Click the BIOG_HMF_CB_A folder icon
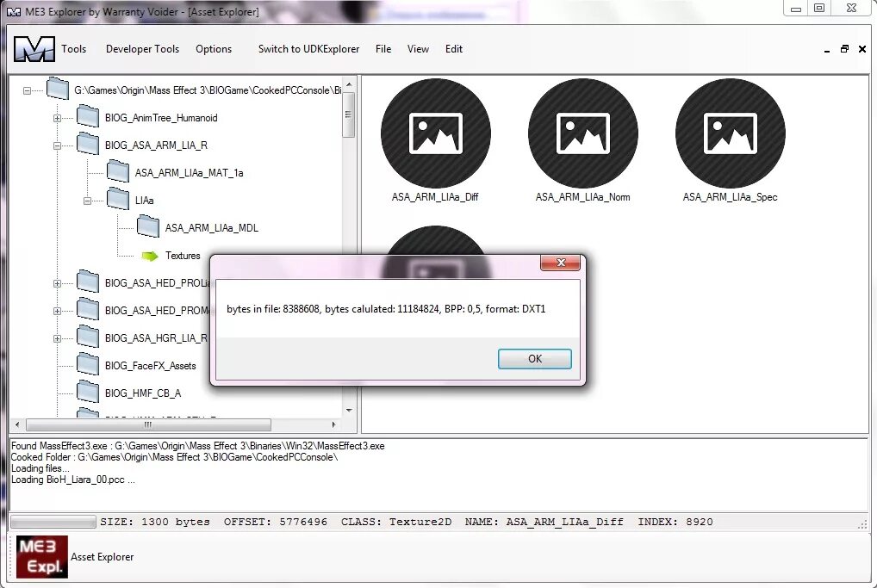This screenshot has height=588, width=877. pyautogui.click(x=88, y=391)
